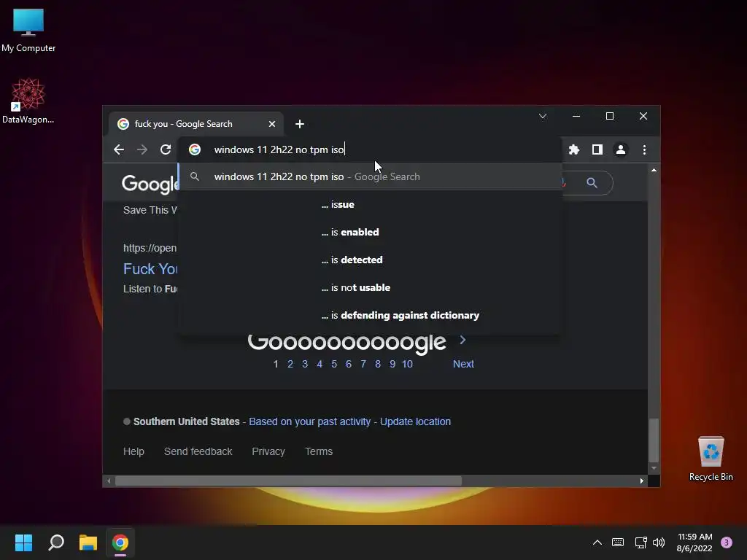Screen dimensions: 747x560
Task: Click the horizontal scrollbar thumb
Action: click(x=288, y=481)
